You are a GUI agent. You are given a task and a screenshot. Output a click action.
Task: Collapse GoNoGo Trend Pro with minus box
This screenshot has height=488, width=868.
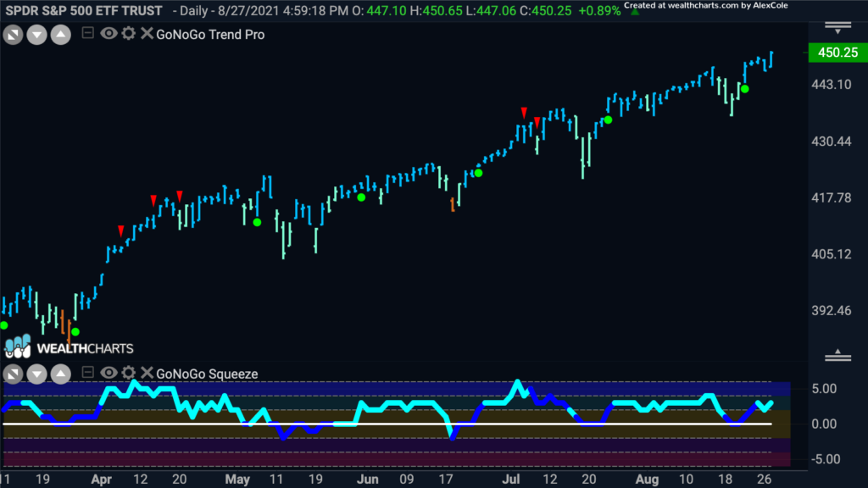click(87, 33)
